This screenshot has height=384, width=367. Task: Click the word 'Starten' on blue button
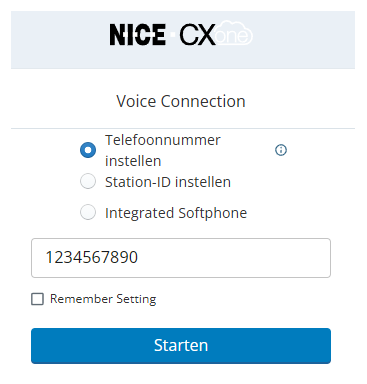coord(181,345)
